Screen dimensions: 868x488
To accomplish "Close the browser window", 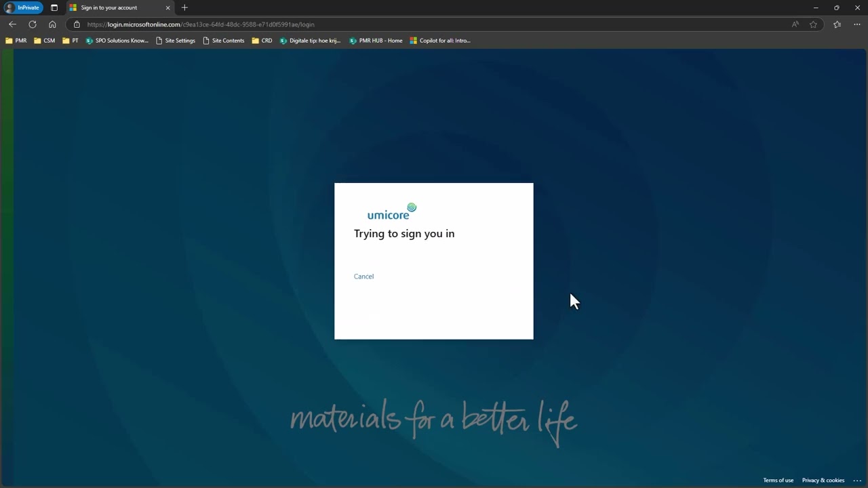I will click(x=856, y=7).
